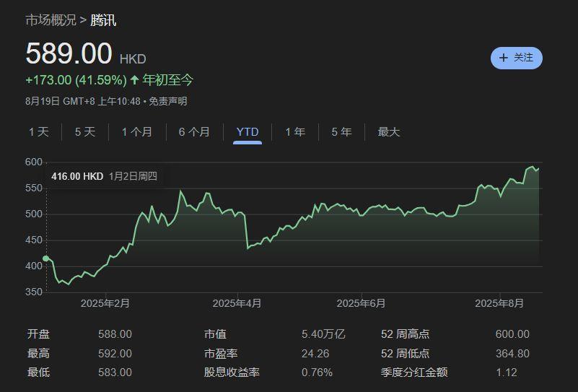Click the 589.00 current price
Screen dimensions: 578x392
tap(69, 53)
